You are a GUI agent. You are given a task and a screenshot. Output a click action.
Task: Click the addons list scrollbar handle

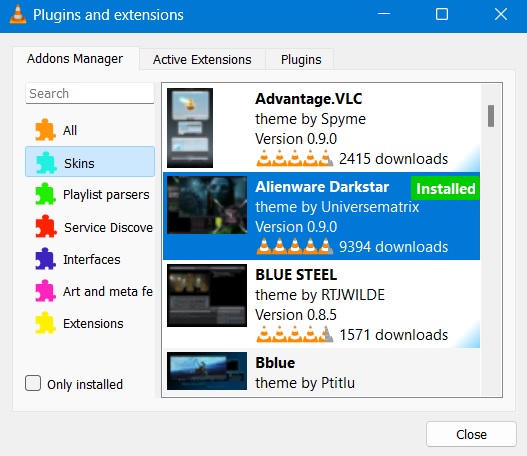(491, 116)
